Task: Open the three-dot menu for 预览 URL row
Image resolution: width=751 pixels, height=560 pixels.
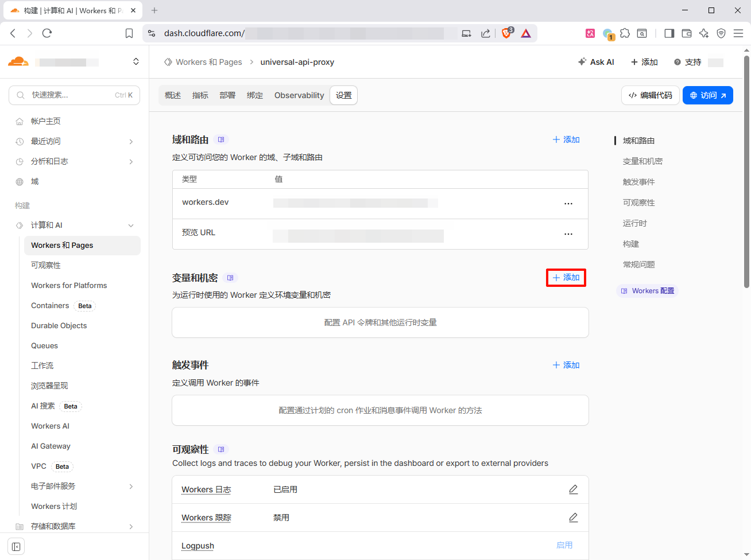Action: click(x=568, y=234)
